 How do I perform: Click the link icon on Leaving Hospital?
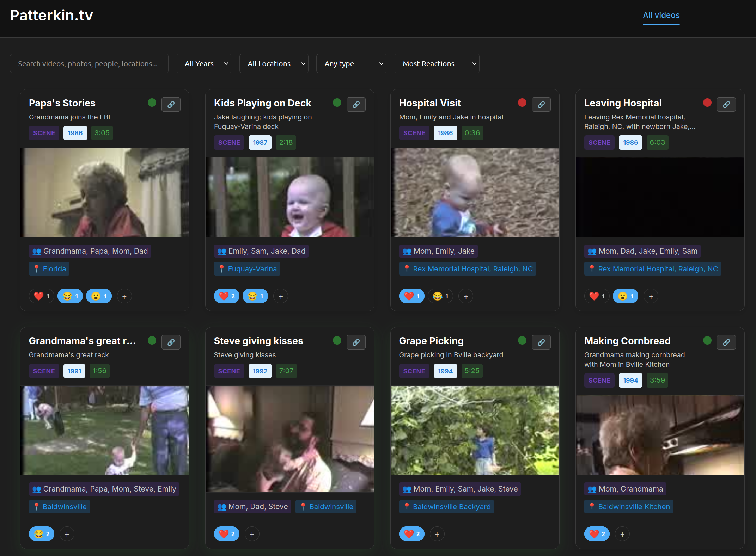point(726,104)
